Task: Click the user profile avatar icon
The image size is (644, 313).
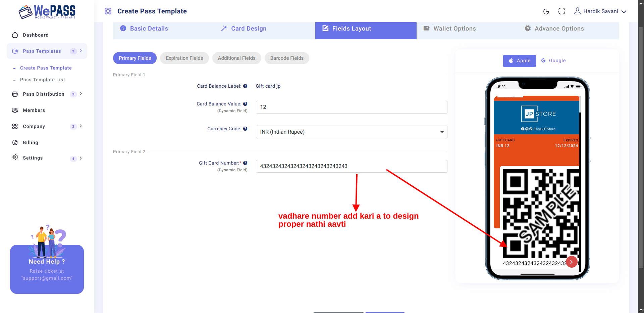Action: tap(577, 11)
